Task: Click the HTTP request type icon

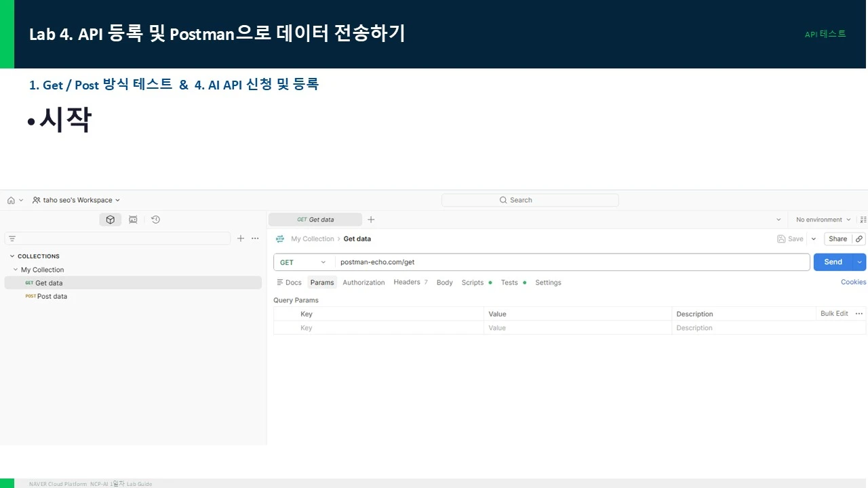Action: click(x=280, y=239)
